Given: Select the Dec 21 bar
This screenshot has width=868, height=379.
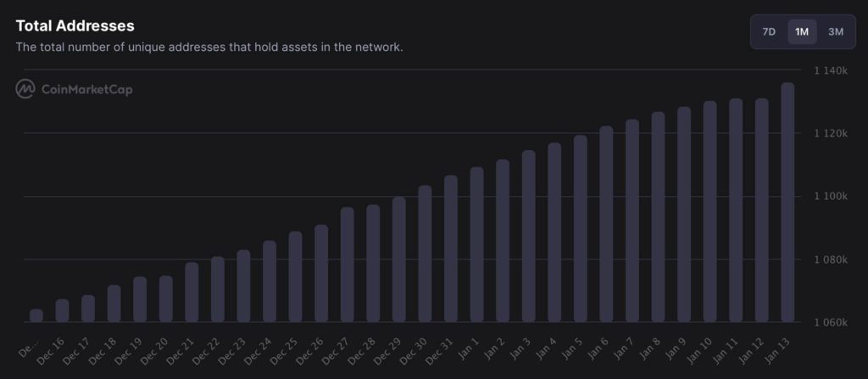Looking at the screenshot, I should pos(192,292).
